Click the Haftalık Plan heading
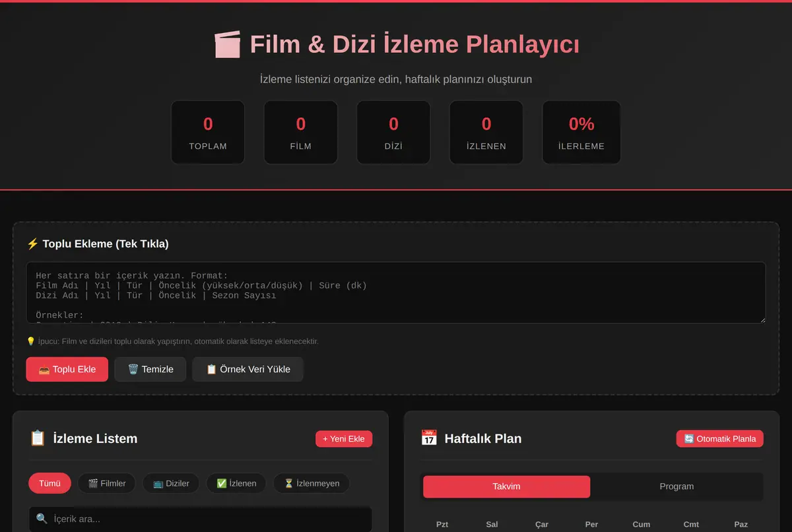The width and height of the screenshot is (792, 532). [483, 438]
